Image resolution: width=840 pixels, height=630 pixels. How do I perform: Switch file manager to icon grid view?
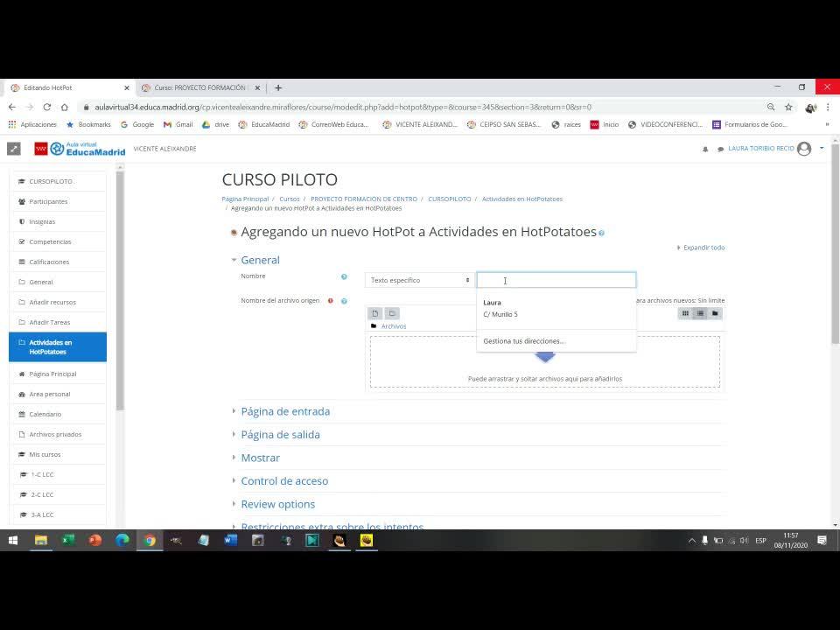pyautogui.click(x=685, y=313)
